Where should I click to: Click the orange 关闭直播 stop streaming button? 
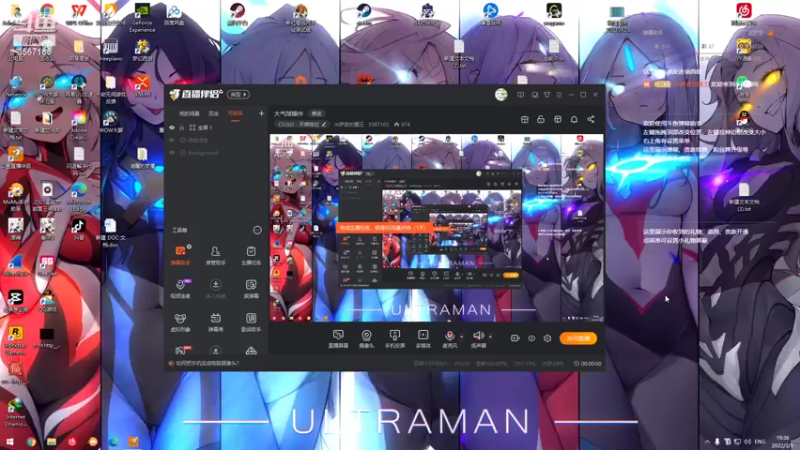point(578,338)
